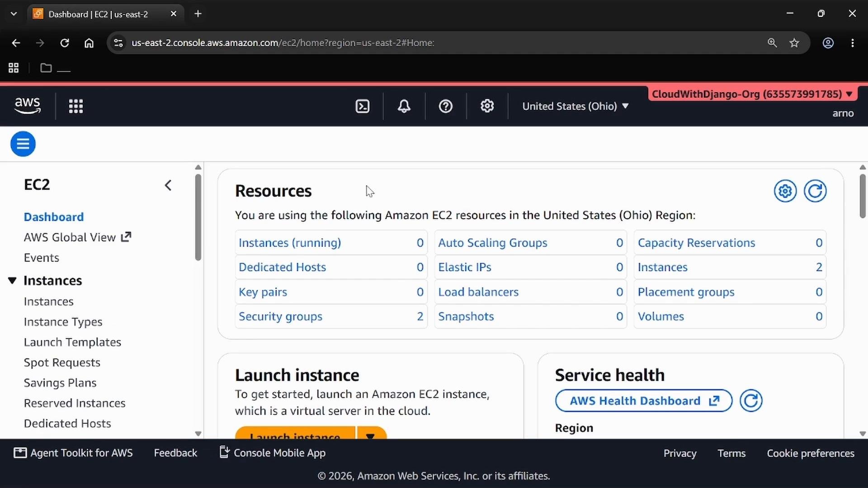The height and width of the screenshot is (488, 868).
Task: Open Instance Types in sidebar
Action: tap(63, 322)
